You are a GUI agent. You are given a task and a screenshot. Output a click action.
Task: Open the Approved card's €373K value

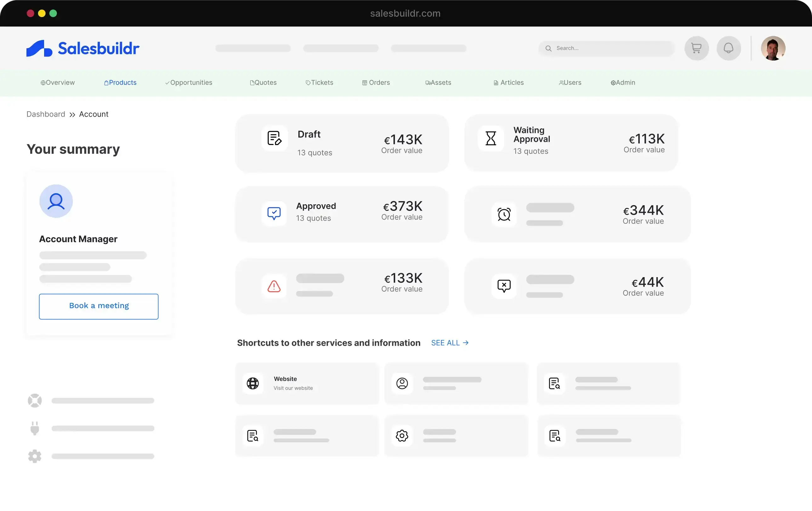click(x=402, y=206)
